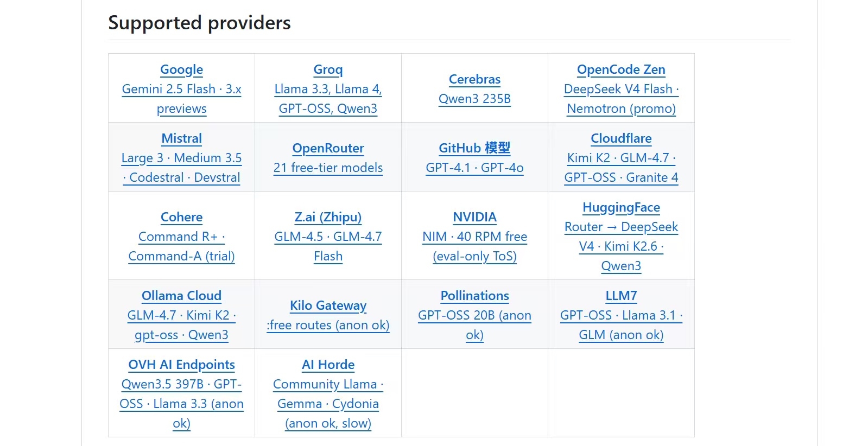The width and height of the screenshot is (868, 446).
Task: Open the Ollama Cloud link
Action: (x=181, y=296)
